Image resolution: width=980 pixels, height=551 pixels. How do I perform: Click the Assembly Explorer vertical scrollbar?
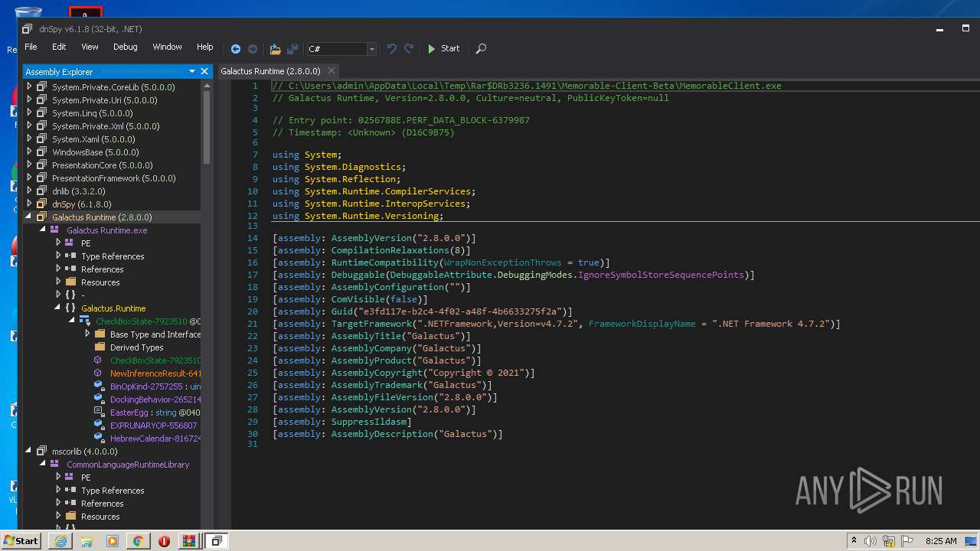[x=207, y=127]
